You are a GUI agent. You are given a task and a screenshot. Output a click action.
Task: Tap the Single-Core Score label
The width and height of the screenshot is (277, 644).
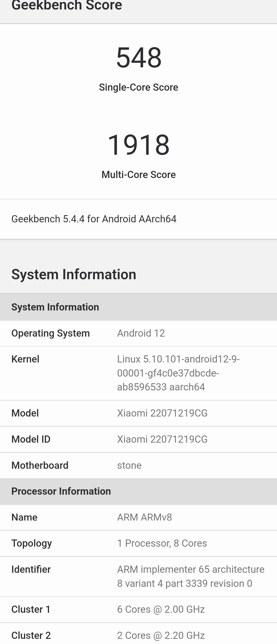138,87
